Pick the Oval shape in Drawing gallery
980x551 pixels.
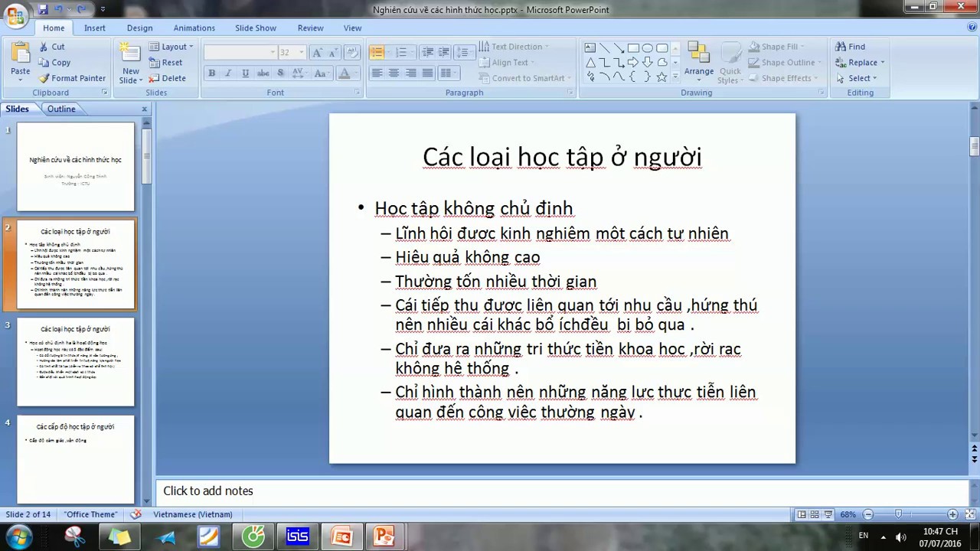coord(648,48)
